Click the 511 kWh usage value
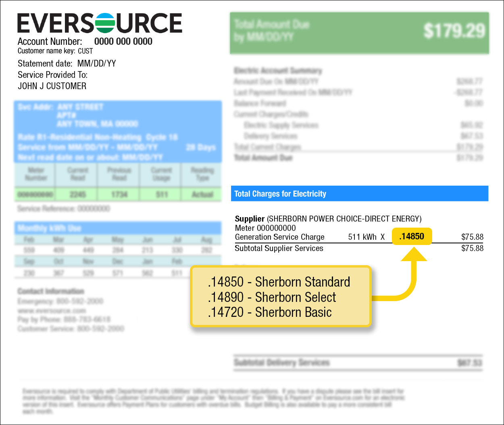 tap(362, 237)
